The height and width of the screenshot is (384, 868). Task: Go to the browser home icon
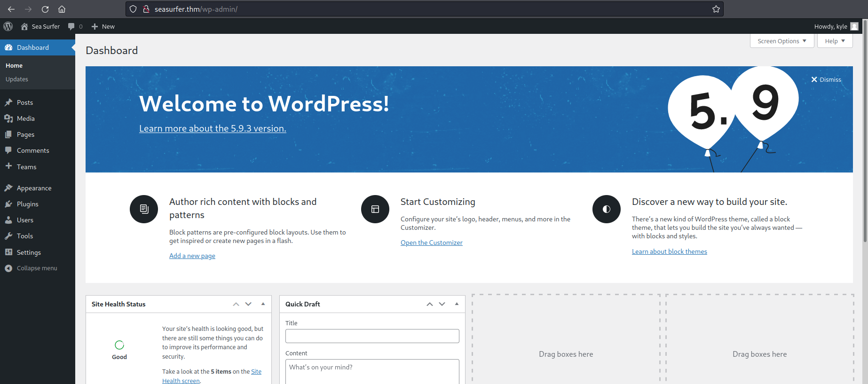pyautogui.click(x=62, y=9)
